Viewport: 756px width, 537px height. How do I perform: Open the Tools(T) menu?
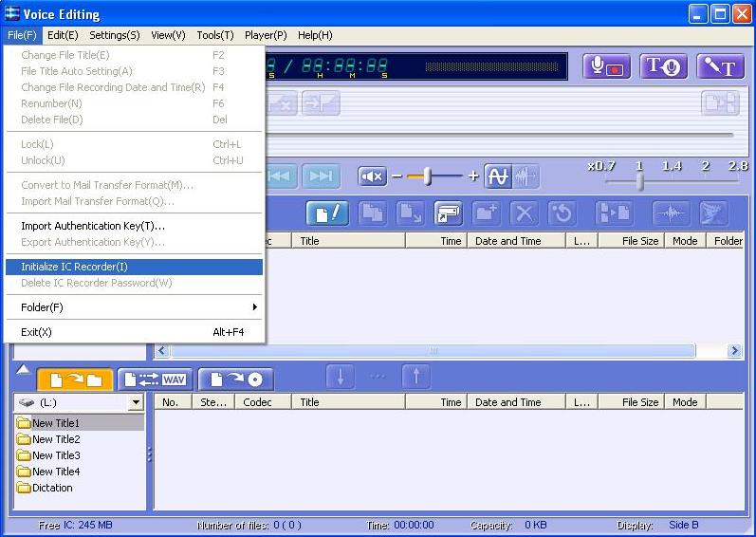pyautogui.click(x=215, y=35)
